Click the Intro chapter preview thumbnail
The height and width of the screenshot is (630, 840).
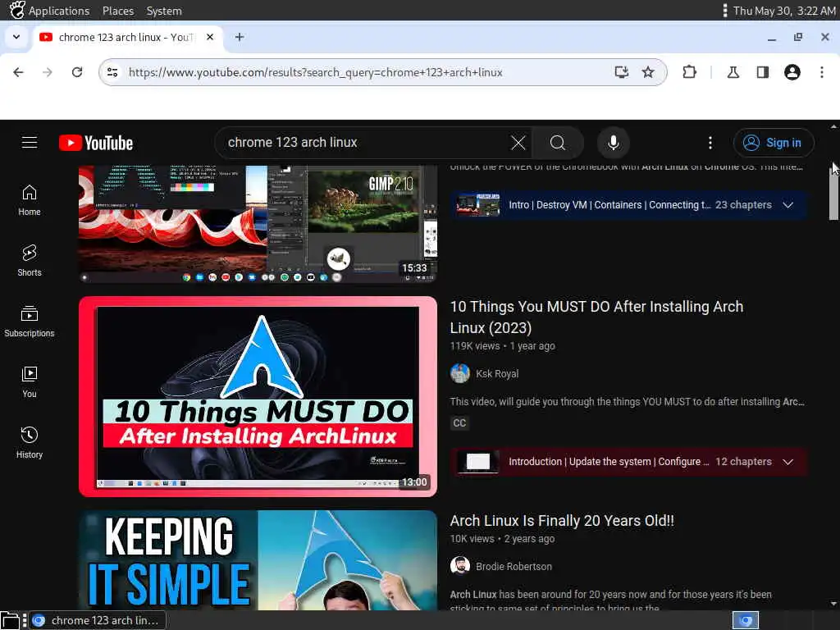(478, 205)
